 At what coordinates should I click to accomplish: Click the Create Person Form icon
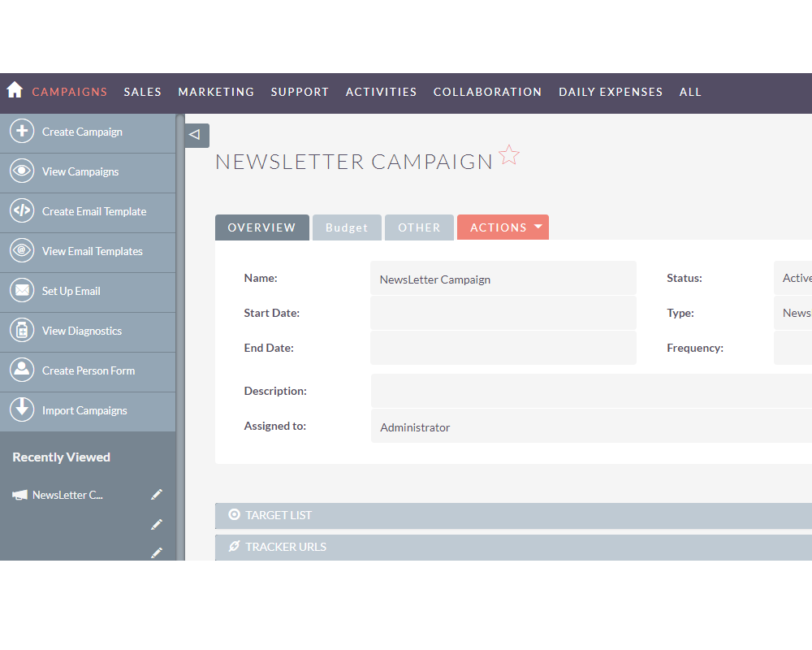coord(22,370)
